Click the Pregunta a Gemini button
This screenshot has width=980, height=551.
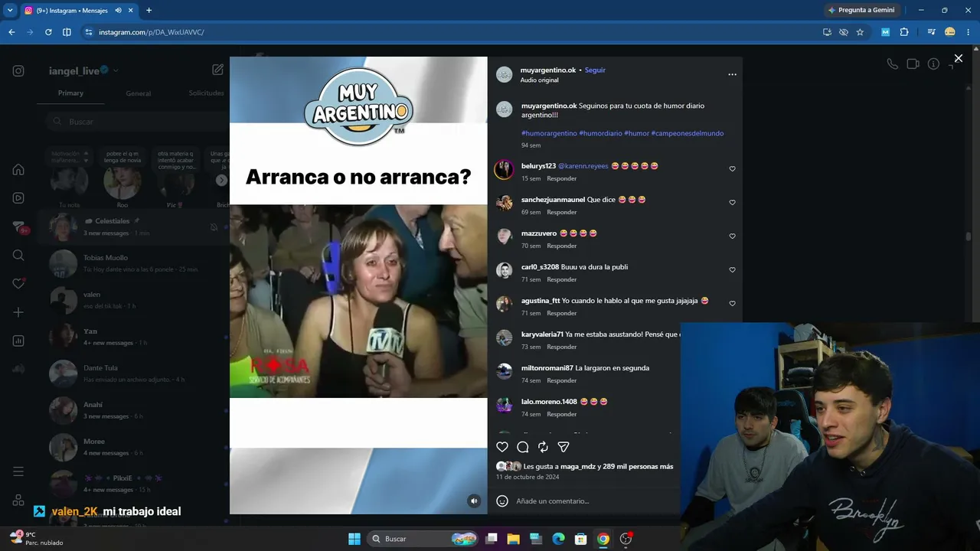point(861,11)
